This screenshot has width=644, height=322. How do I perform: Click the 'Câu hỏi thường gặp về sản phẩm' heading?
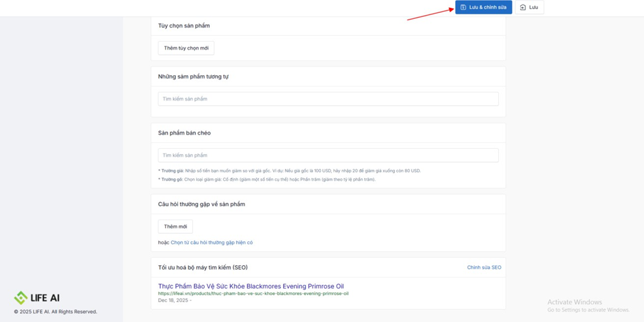click(x=201, y=204)
